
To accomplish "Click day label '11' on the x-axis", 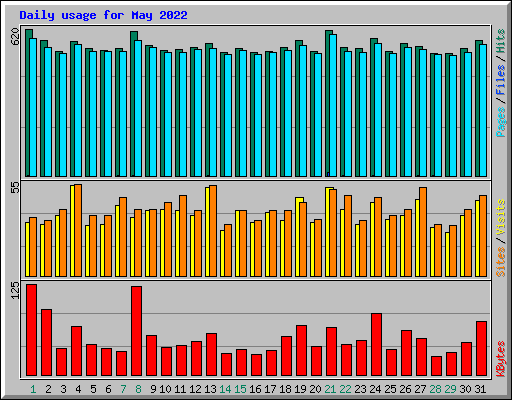I will pos(180,389).
